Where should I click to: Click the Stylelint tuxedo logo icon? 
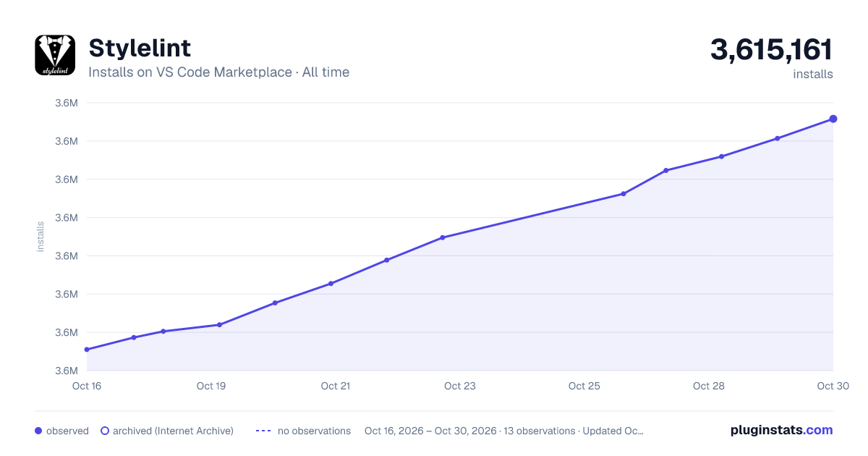click(x=55, y=55)
